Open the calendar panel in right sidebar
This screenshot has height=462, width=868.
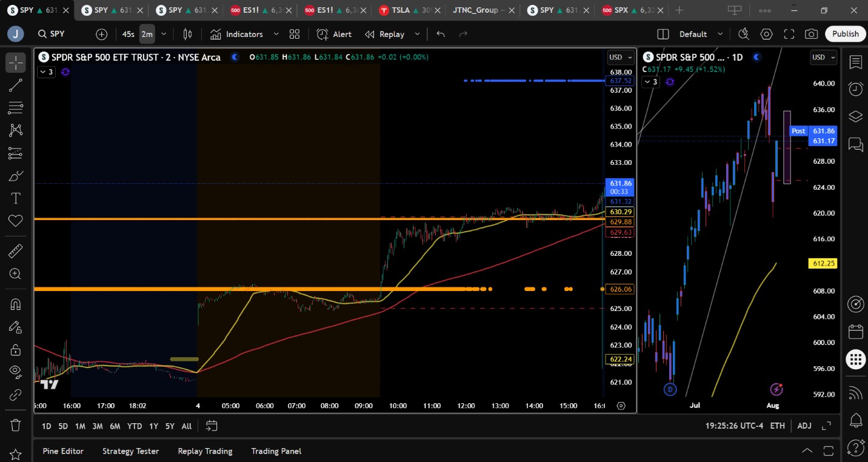[855, 332]
